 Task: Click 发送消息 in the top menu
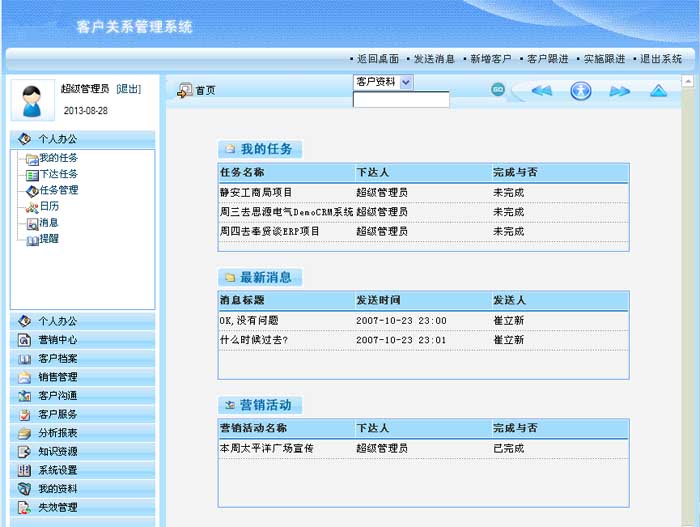pos(434,59)
